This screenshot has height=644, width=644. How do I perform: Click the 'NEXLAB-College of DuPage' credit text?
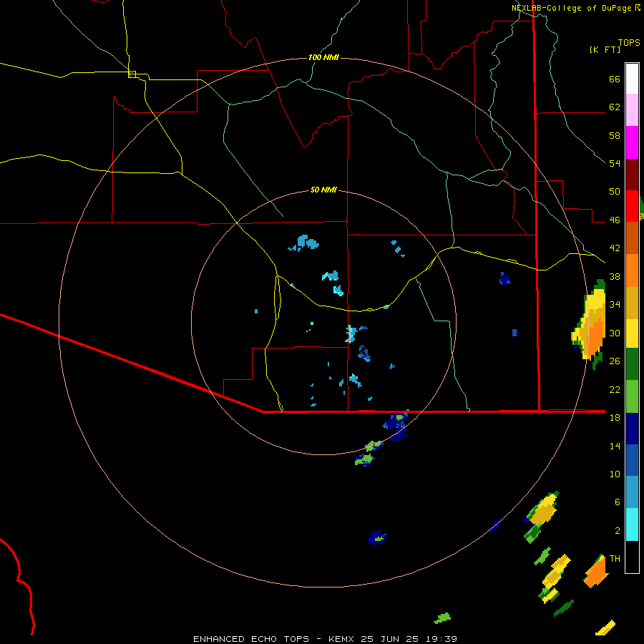pyautogui.click(x=571, y=8)
